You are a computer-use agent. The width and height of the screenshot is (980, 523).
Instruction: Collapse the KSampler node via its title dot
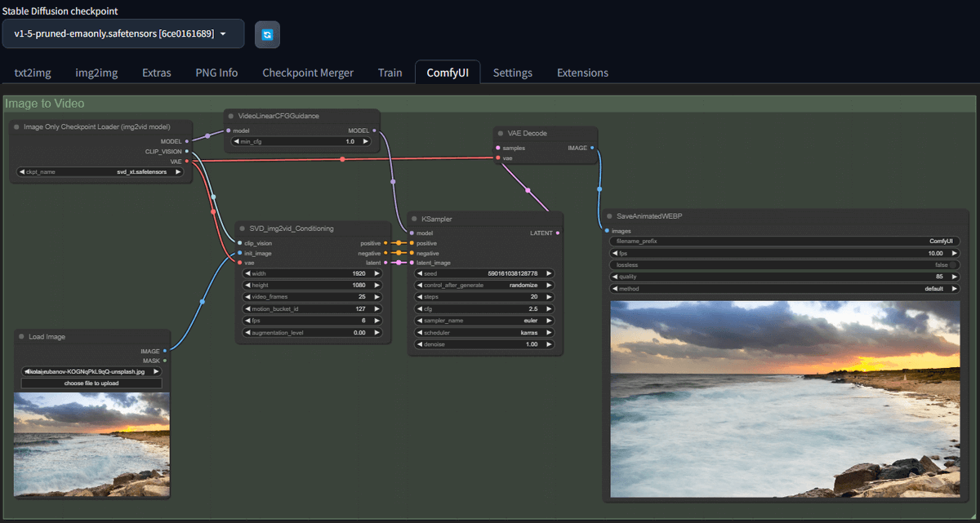tap(415, 219)
